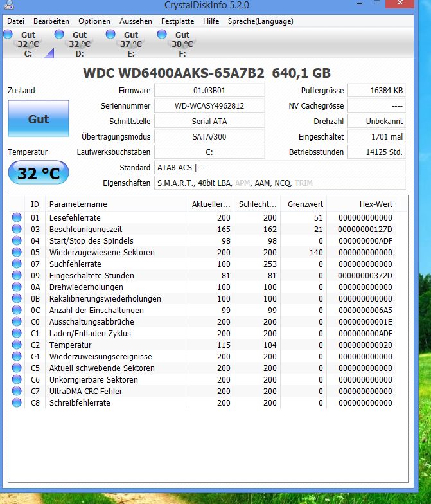The height and width of the screenshot is (504, 431).
Task: Click the status orb for Wiederzuweisungsereignisse row
Action: click(x=17, y=356)
